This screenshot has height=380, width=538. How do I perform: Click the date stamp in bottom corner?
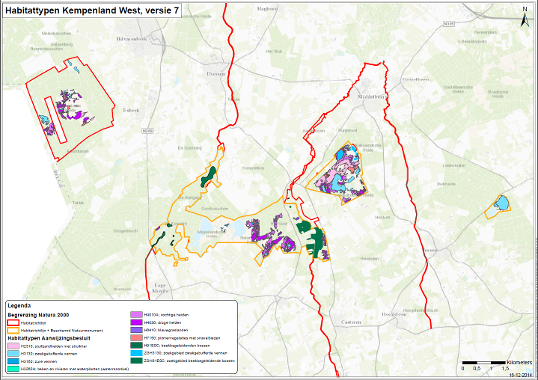click(x=521, y=375)
